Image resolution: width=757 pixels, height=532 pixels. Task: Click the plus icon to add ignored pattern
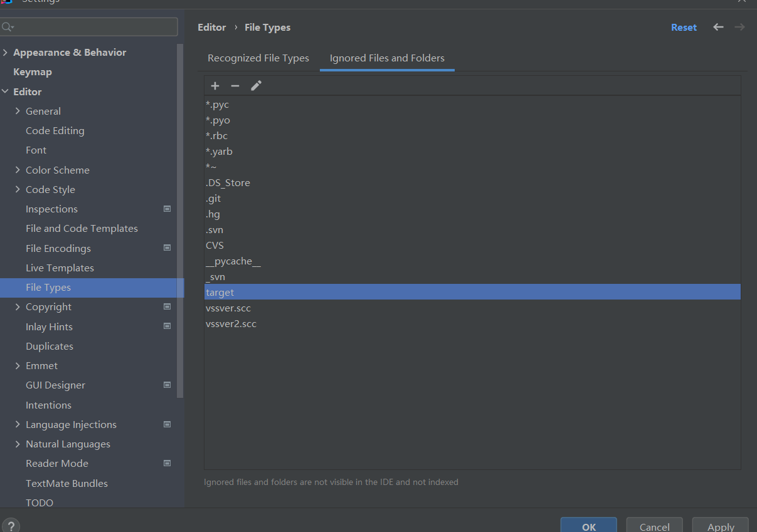coord(215,86)
